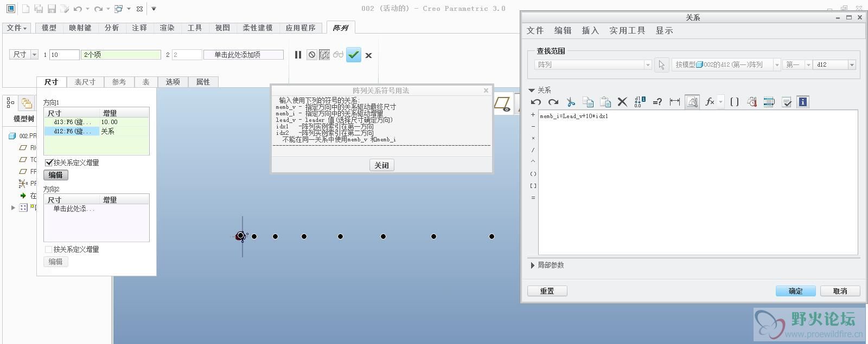Expand the 局部参数 section
868x344 pixels.
coord(532,265)
